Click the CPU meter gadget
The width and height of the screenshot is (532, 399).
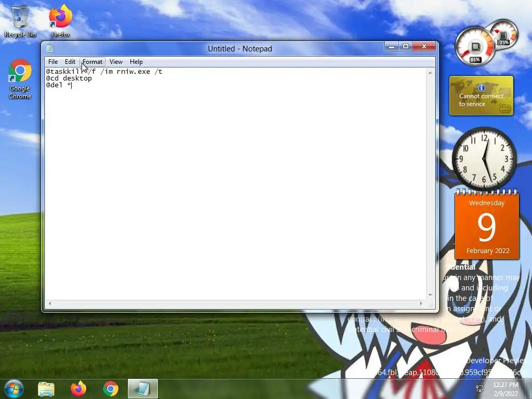(x=475, y=46)
